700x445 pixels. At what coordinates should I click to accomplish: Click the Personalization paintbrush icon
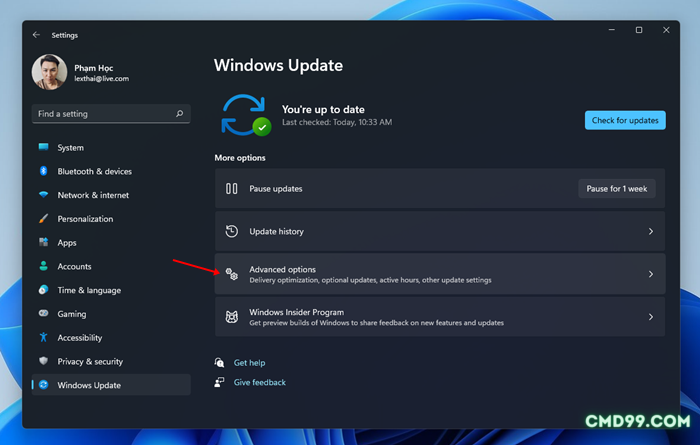tap(43, 219)
